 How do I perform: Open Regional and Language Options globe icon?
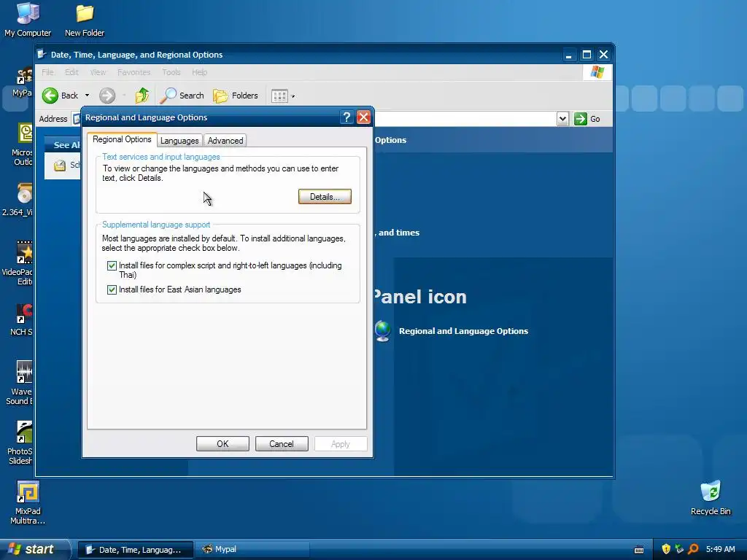pos(382,332)
